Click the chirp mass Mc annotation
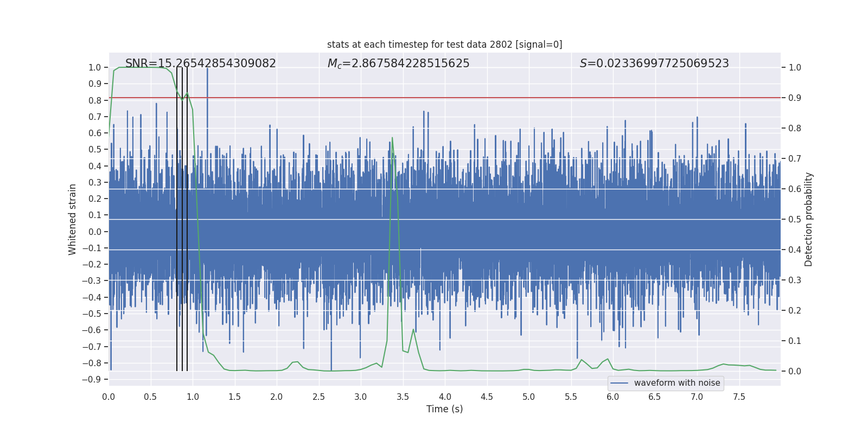The height and width of the screenshot is (434, 868). [398, 63]
